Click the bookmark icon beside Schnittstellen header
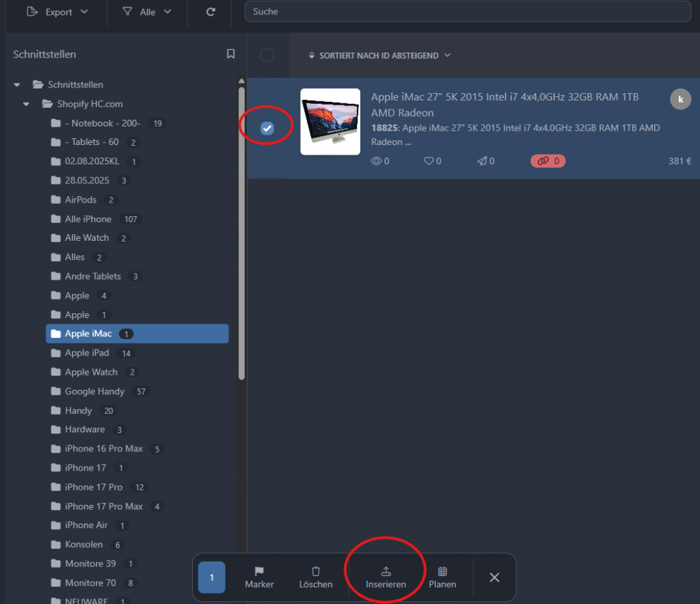The height and width of the screenshot is (604, 700). [231, 54]
